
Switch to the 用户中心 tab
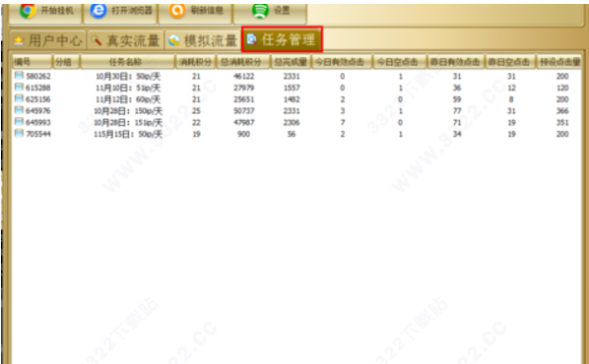tap(47, 40)
